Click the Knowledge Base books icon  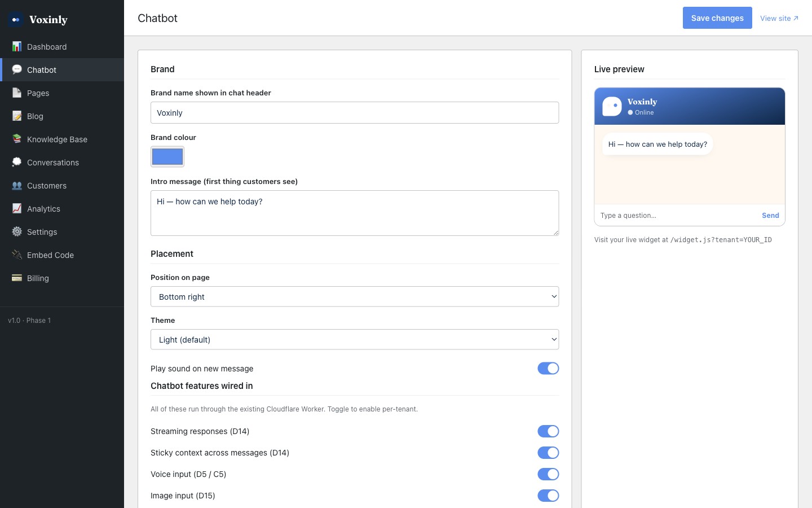point(17,139)
